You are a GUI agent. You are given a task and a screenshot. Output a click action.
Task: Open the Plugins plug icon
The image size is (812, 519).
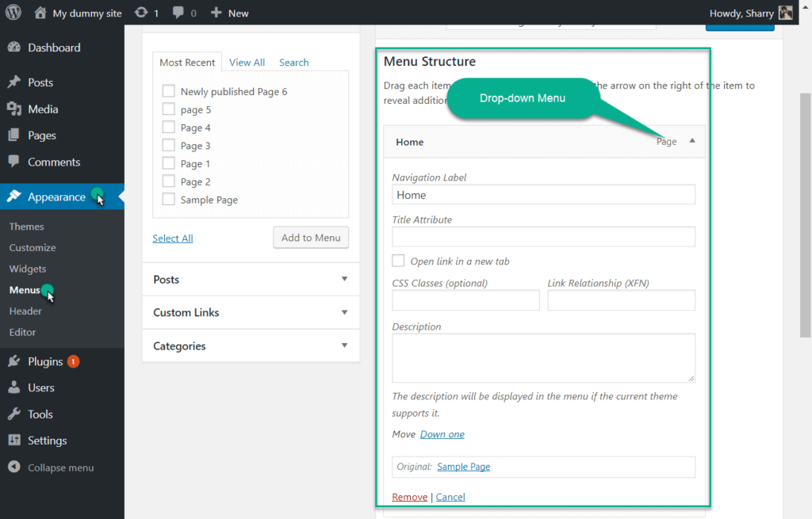[x=14, y=361]
